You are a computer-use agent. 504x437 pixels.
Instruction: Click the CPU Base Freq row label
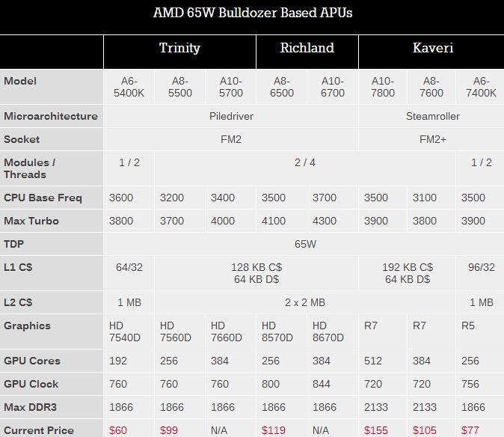43,198
